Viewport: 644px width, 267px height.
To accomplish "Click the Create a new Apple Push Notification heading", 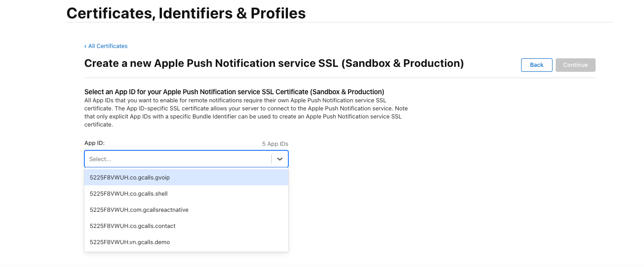I will [x=274, y=63].
